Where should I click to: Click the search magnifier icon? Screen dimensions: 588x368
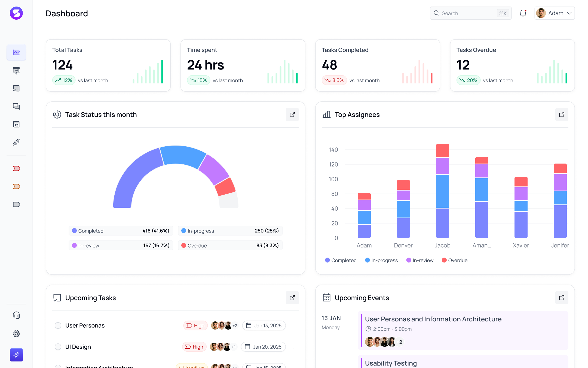click(x=436, y=13)
